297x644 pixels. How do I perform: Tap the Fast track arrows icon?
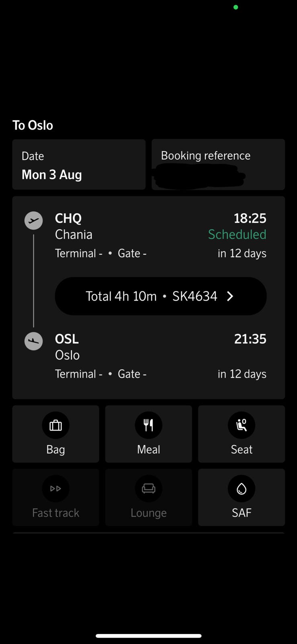coord(55,489)
